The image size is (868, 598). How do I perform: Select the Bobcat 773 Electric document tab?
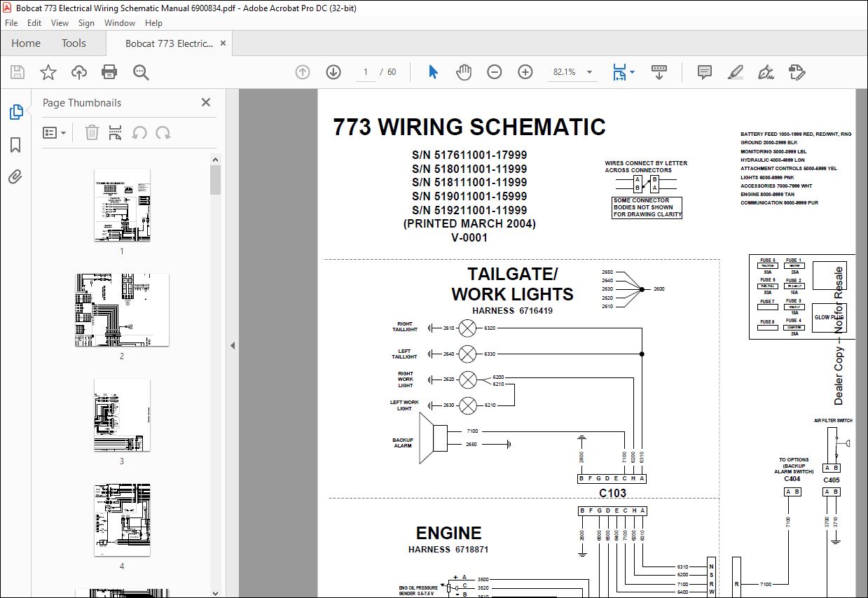tap(169, 43)
